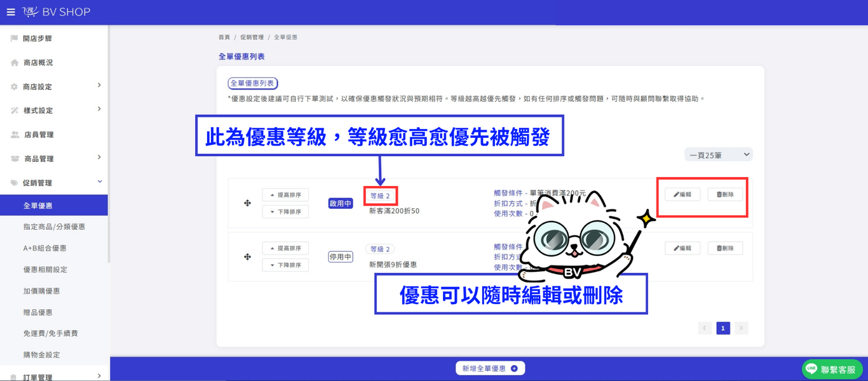Go to the previous page with the left arrow

pos(705,328)
